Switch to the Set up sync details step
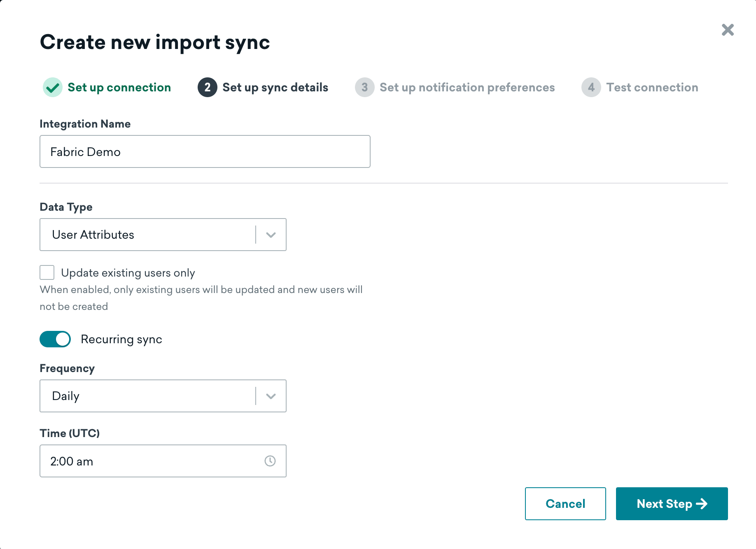756x549 pixels. [275, 87]
